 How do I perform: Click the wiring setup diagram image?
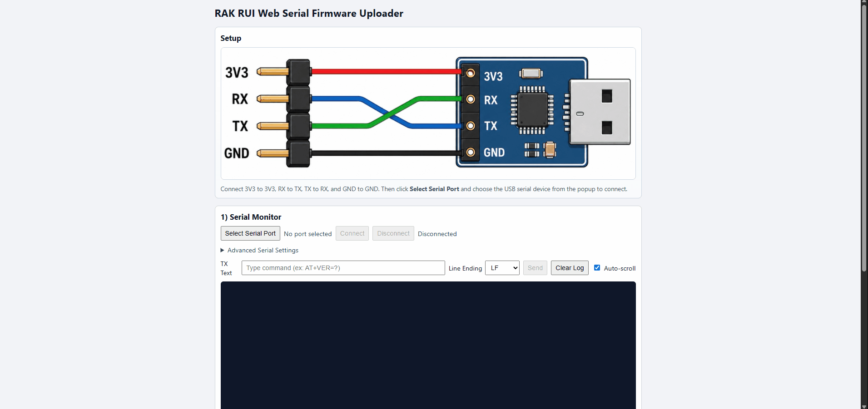point(428,113)
